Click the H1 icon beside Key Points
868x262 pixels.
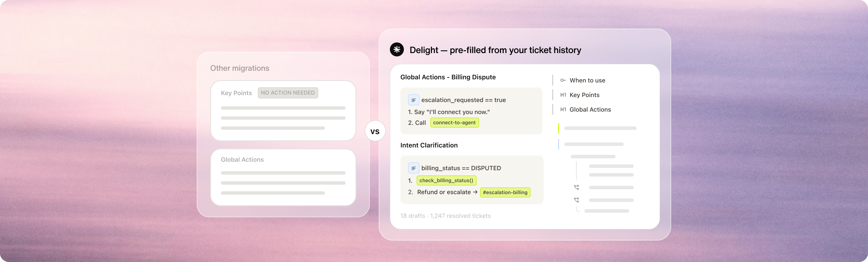tap(563, 95)
